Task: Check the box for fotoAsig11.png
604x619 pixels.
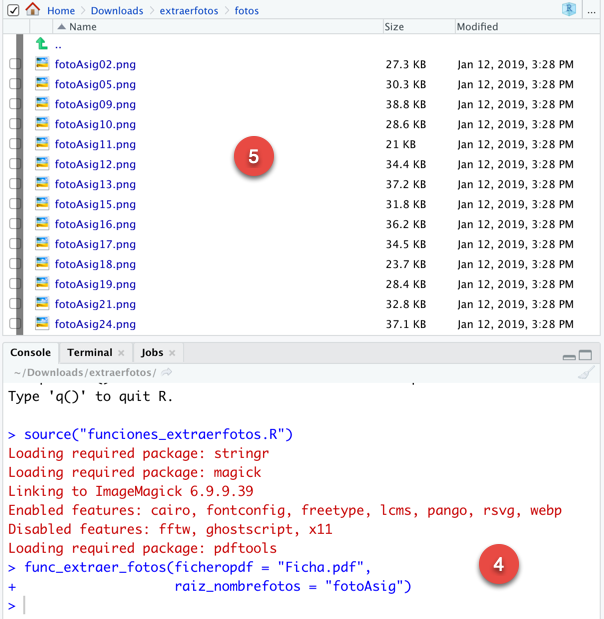Action: (x=15, y=144)
